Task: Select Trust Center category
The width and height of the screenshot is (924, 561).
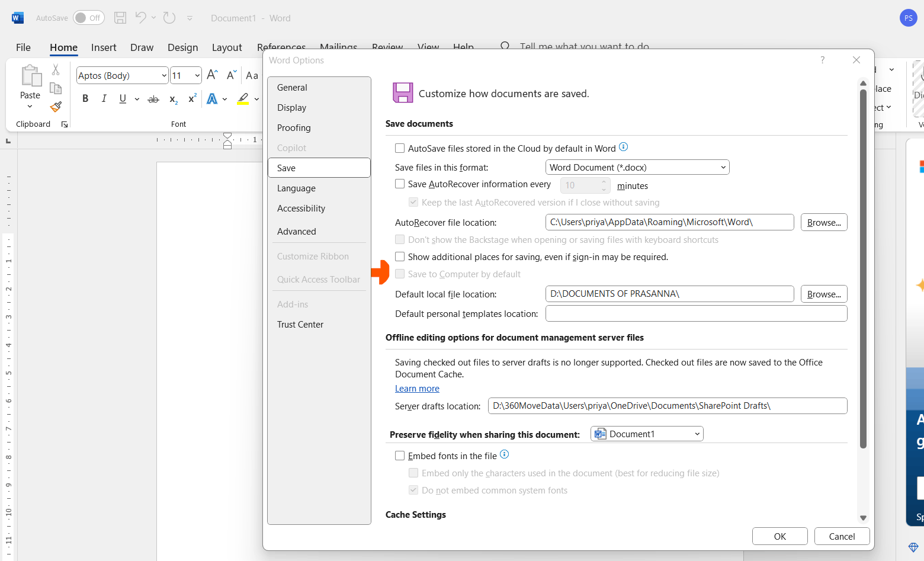Action: [319, 325]
